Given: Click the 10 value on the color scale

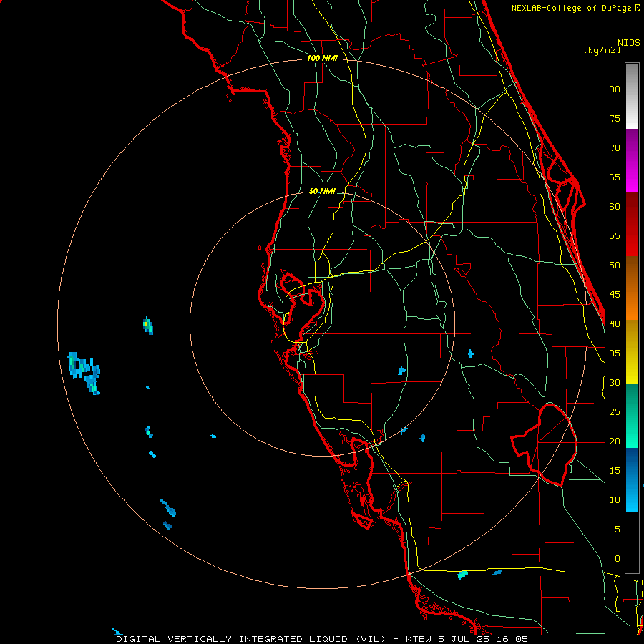Looking at the screenshot, I should click(x=615, y=500).
